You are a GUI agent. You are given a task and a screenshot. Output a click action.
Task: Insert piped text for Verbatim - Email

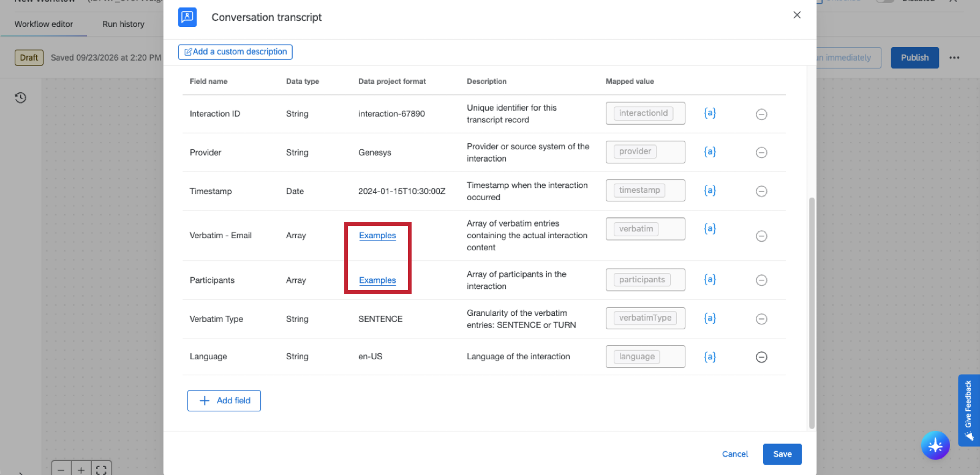710,229
